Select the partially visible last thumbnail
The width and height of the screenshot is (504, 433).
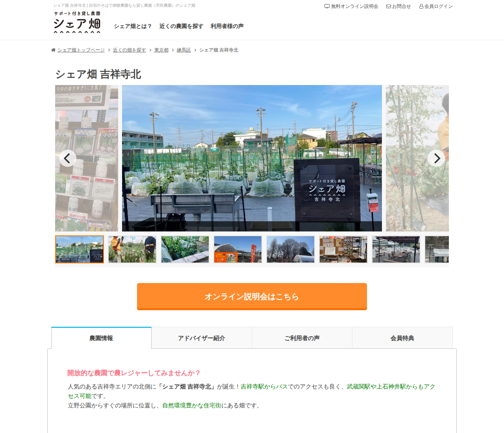coord(437,249)
